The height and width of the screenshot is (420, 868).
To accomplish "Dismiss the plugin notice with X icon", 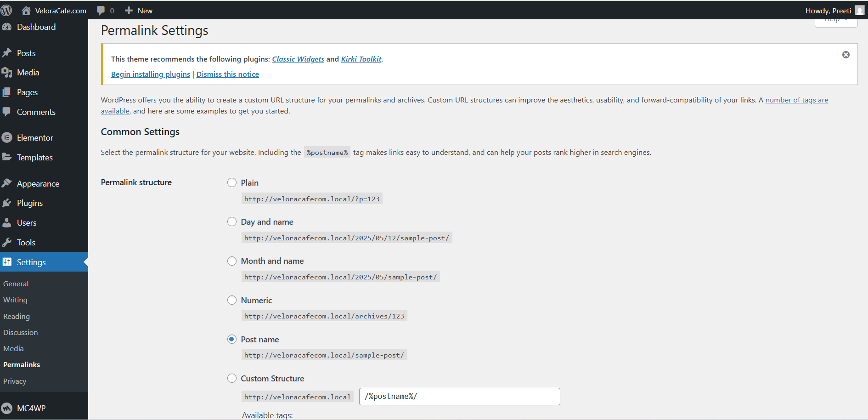I will [x=846, y=55].
